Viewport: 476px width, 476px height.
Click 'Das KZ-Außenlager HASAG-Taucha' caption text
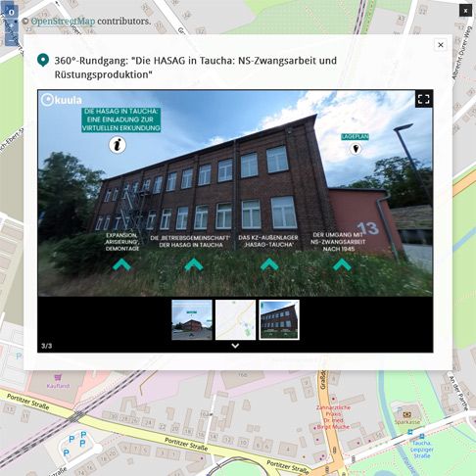coord(268,241)
